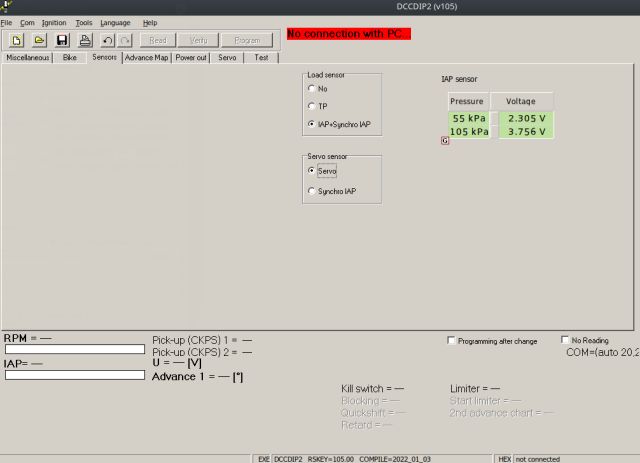
Task: Click the Undo arrow icon
Action: point(107,40)
